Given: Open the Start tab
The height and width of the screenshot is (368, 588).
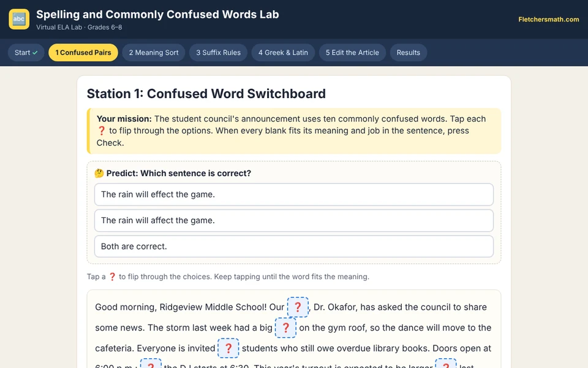Looking at the screenshot, I should click(x=26, y=53).
